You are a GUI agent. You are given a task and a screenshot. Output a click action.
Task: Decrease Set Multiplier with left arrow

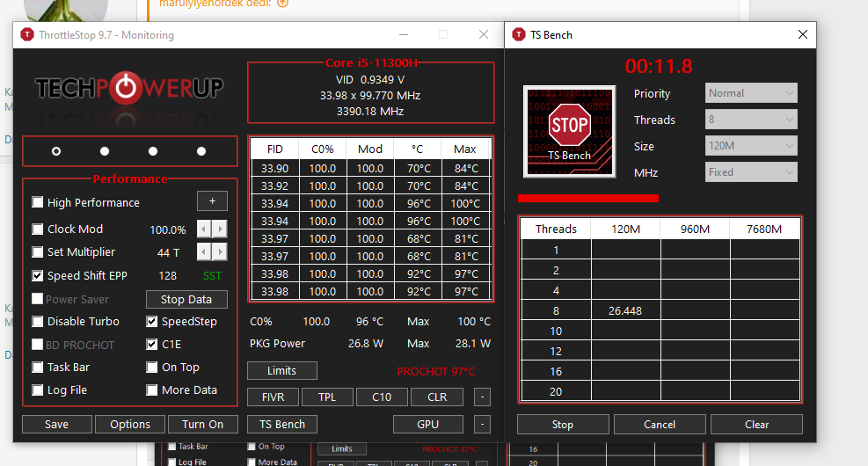(x=204, y=252)
